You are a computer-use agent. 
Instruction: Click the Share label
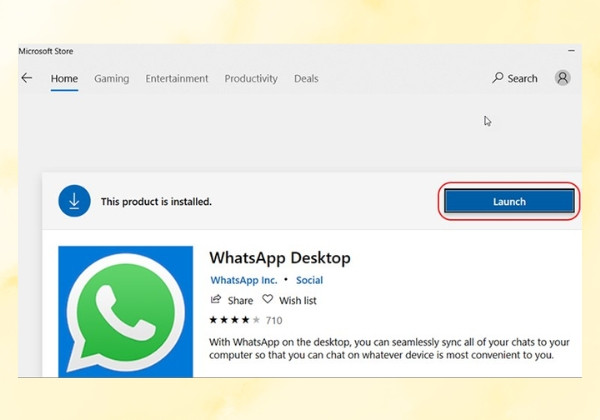240,301
